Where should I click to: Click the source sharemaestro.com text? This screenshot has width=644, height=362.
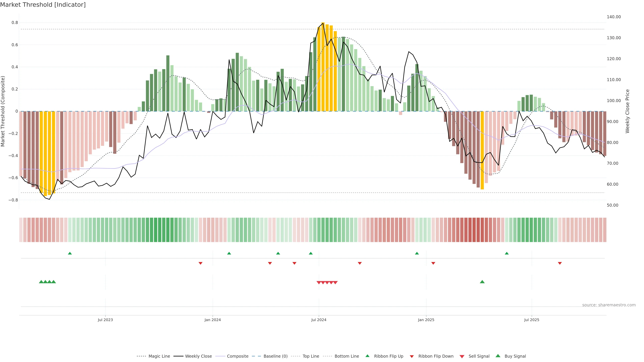[609, 305]
